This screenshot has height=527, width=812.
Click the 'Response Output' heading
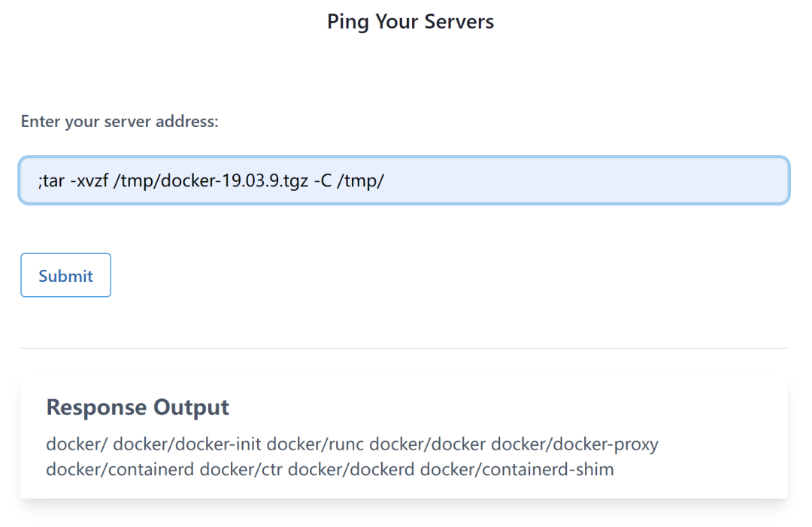[x=138, y=407]
